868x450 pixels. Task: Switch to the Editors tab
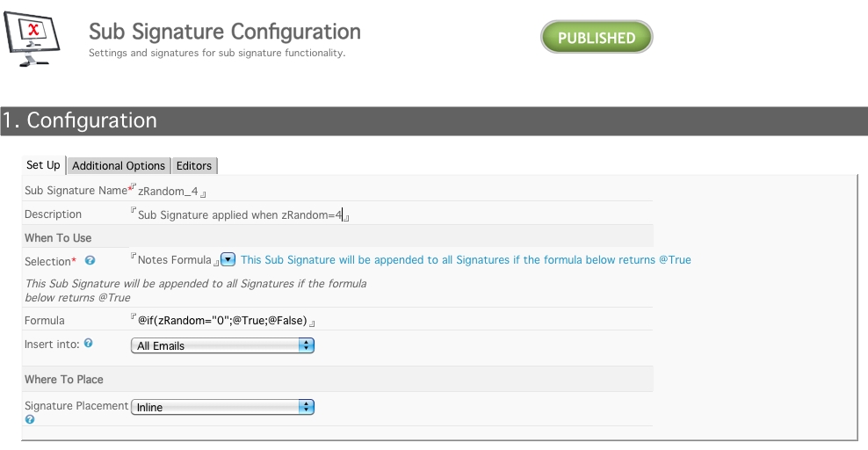pyautogui.click(x=194, y=165)
